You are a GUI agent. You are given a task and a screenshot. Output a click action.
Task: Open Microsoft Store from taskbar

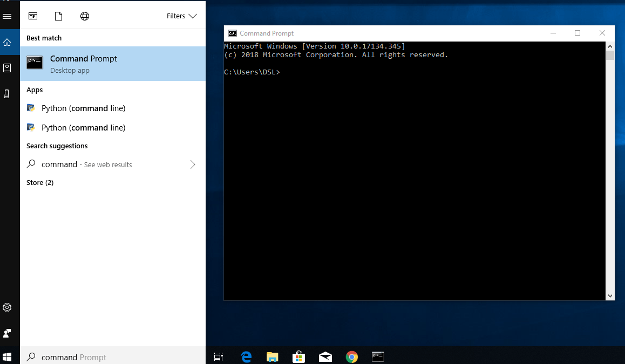coord(298,357)
